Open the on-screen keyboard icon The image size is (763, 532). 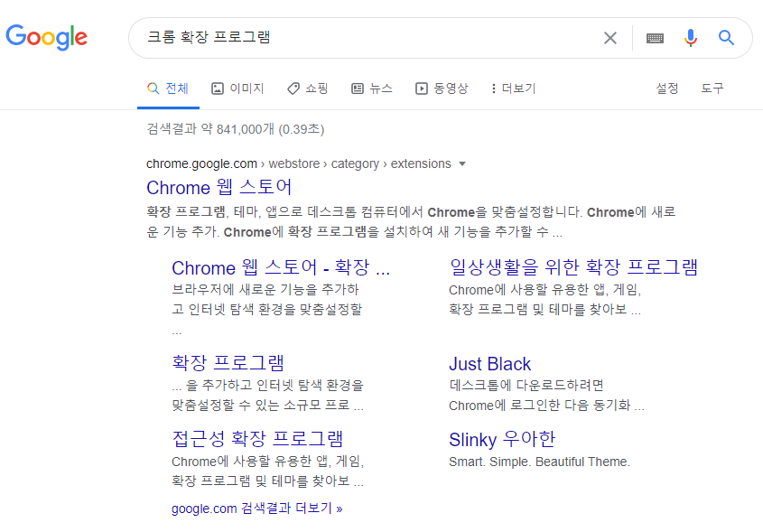[x=655, y=38]
